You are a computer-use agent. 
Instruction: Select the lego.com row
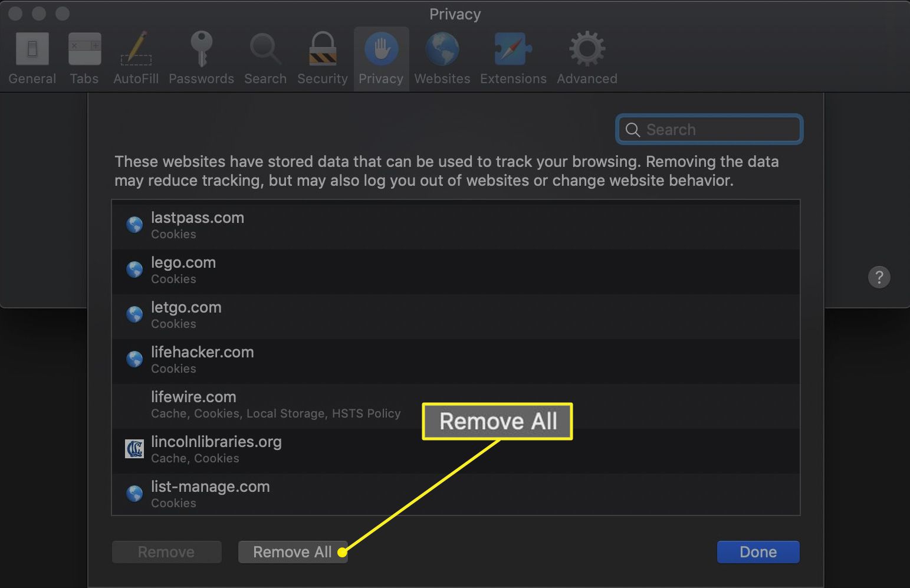pos(456,271)
